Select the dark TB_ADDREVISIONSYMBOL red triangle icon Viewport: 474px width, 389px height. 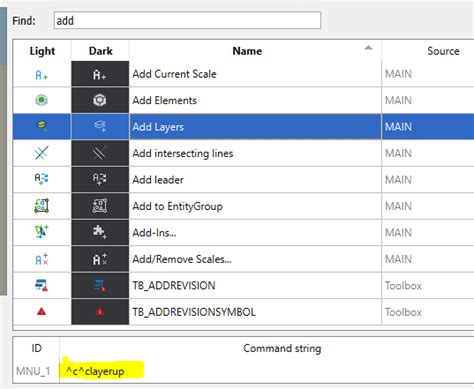click(x=100, y=312)
